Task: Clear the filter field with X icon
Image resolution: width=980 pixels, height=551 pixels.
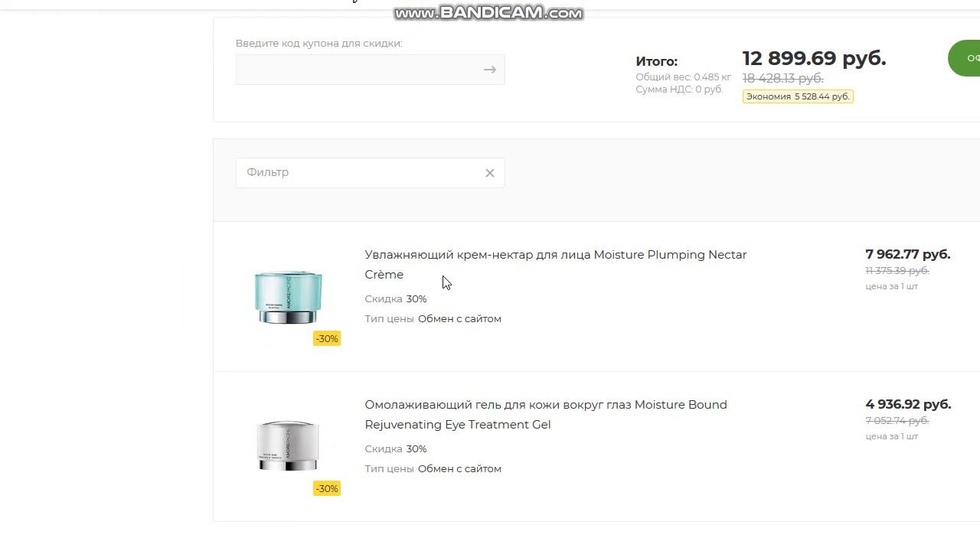Action: pyautogui.click(x=490, y=173)
